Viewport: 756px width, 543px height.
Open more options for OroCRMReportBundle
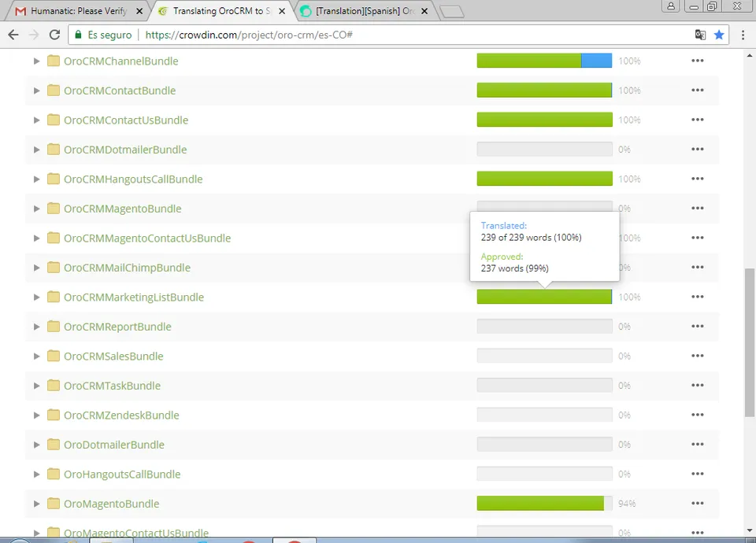[697, 326]
